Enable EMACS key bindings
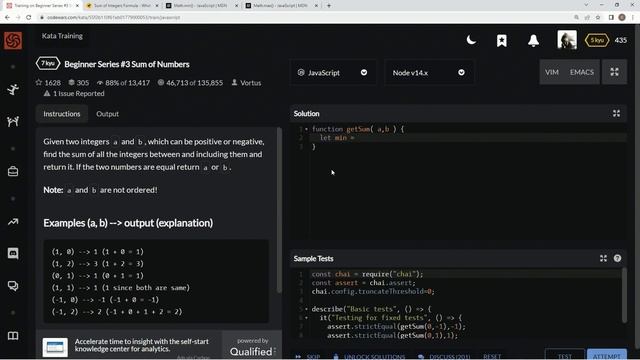The width and height of the screenshot is (640, 360). tap(582, 72)
